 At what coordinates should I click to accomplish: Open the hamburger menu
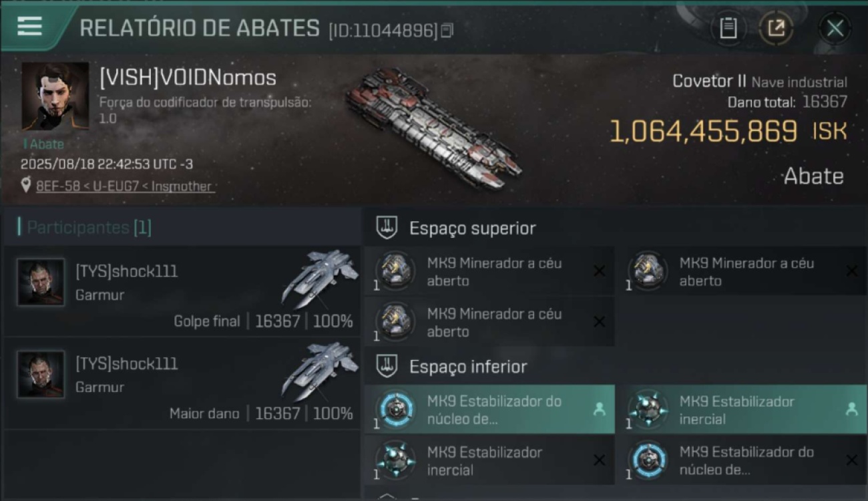pyautogui.click(x=29, y=26)
